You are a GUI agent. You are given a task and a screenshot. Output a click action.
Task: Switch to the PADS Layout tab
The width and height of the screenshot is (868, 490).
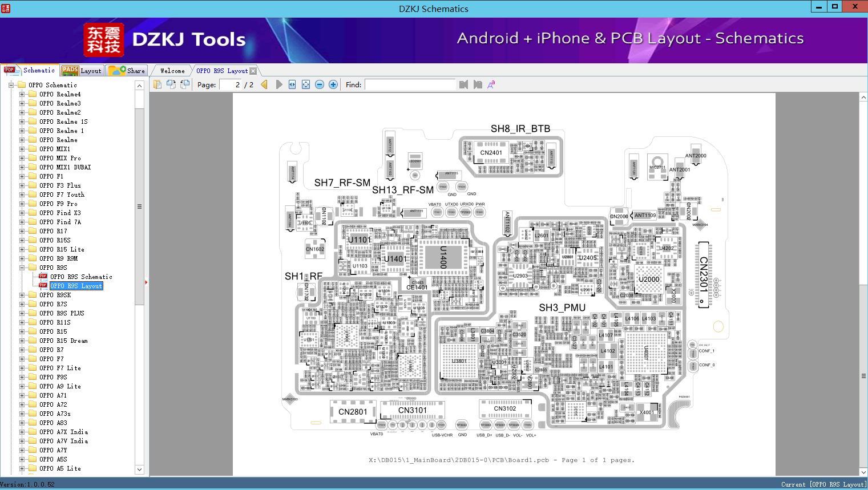point(82,71)
